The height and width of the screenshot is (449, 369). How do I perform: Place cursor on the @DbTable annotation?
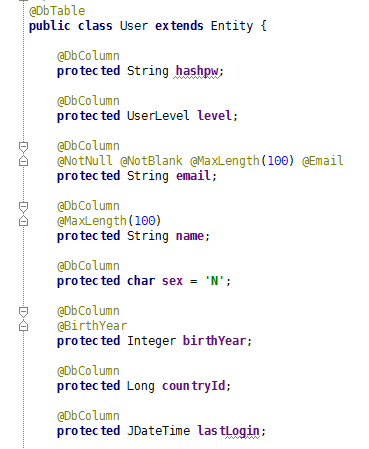pyautogui.click(x=57, y=11)
